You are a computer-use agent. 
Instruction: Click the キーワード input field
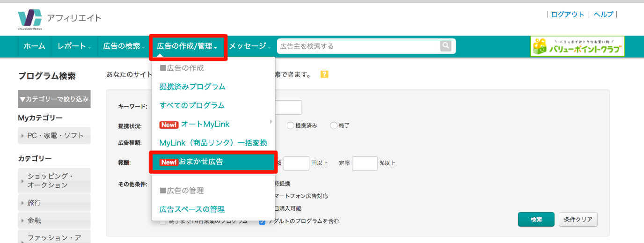click(288, 107)
